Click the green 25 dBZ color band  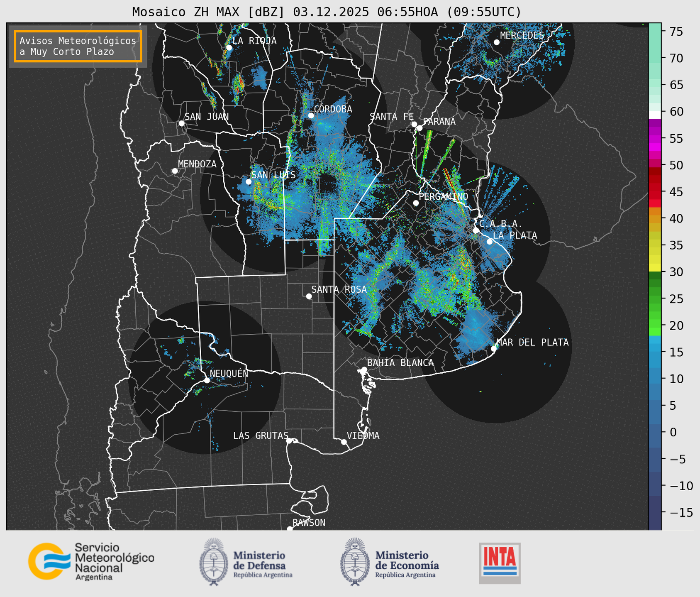tap(655, 298)
